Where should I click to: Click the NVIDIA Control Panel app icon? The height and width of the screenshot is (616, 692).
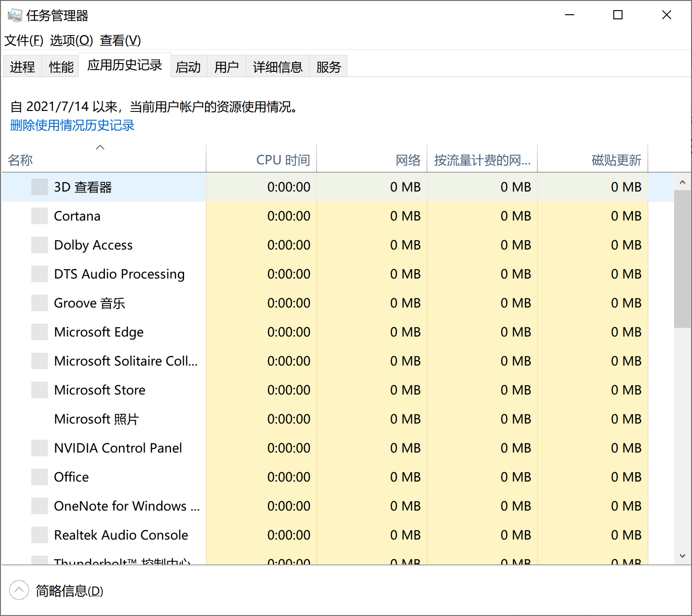click(40, 448)
